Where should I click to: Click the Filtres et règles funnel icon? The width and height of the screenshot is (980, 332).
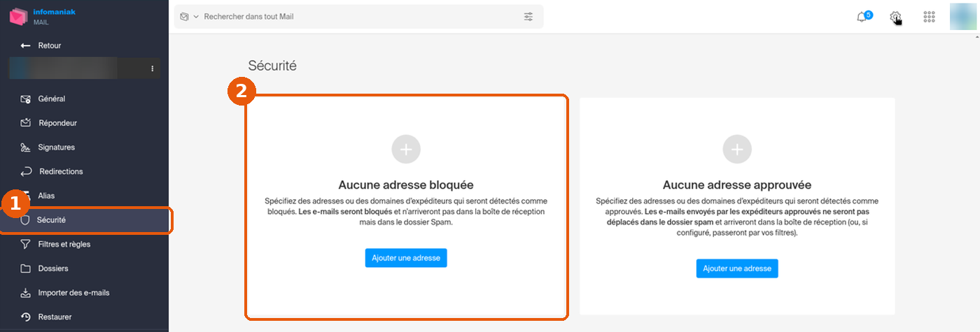[26, 245]
